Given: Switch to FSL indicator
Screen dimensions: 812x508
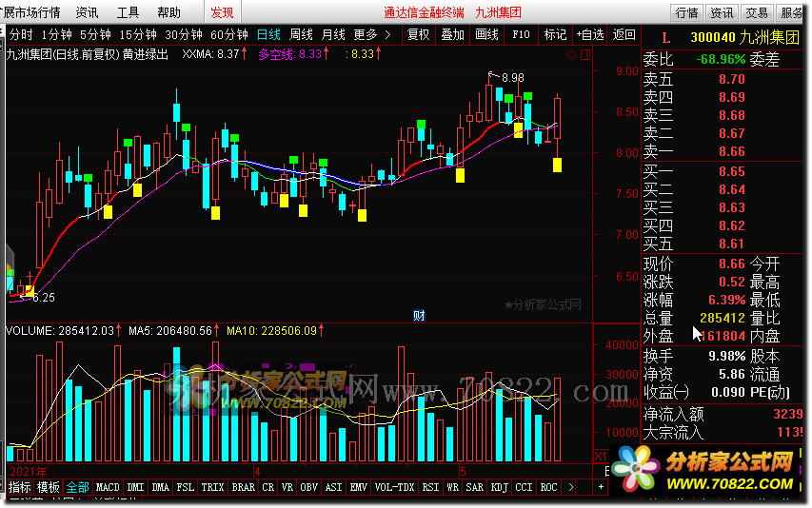Looking at the screenshot, I should tap(186, 487).
